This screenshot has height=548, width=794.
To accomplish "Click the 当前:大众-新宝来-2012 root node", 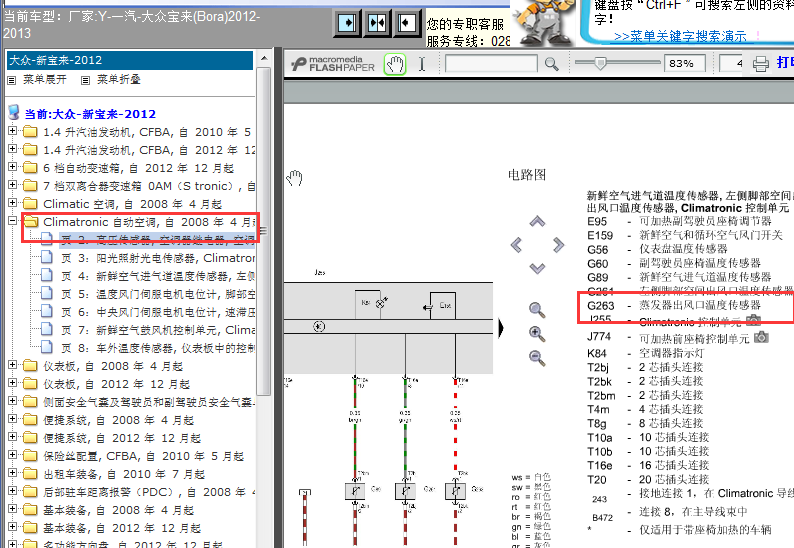I will click(x=90, y=114).
